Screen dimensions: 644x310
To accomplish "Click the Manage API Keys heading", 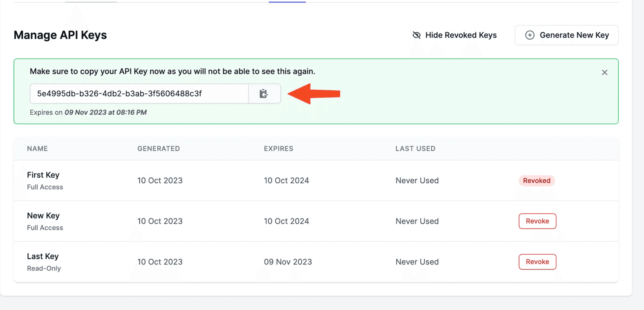I will [x=60, y=35].
